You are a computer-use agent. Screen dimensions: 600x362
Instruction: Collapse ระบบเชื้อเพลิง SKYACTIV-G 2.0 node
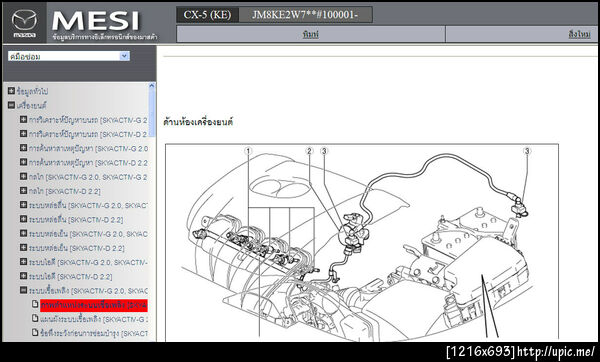(x=23, y=290)
